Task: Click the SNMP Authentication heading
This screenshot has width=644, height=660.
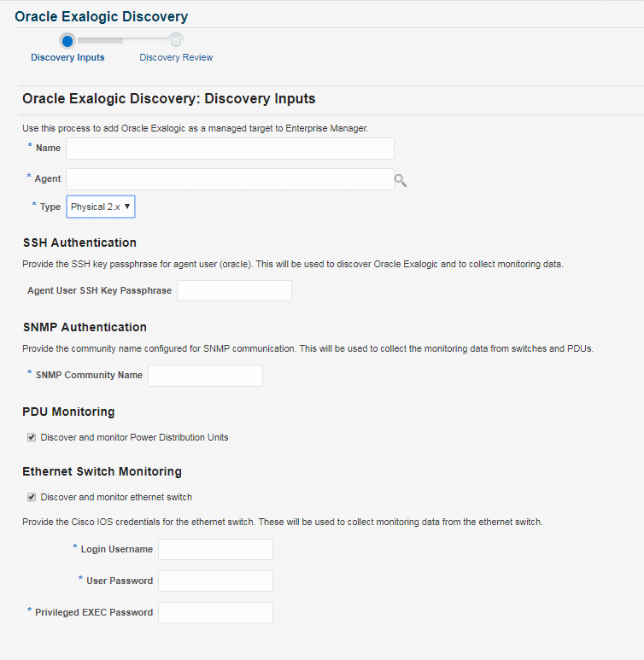Action: (x=85, y=327)
